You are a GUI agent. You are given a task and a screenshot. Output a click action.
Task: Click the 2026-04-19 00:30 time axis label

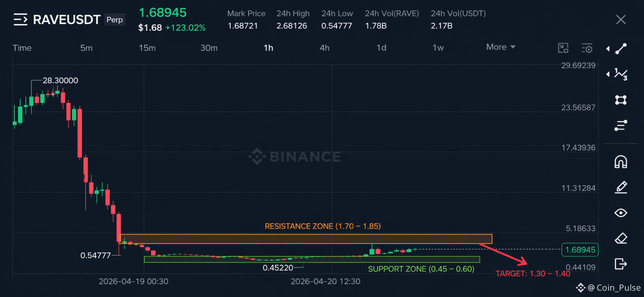coord(134,281)
